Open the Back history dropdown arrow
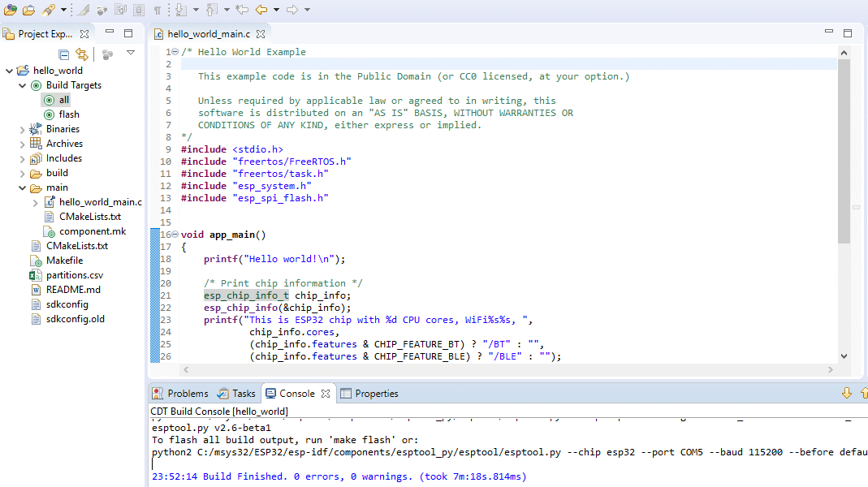Image resolution: width=868 pixels, height=487 pixels. pos(276,10)
